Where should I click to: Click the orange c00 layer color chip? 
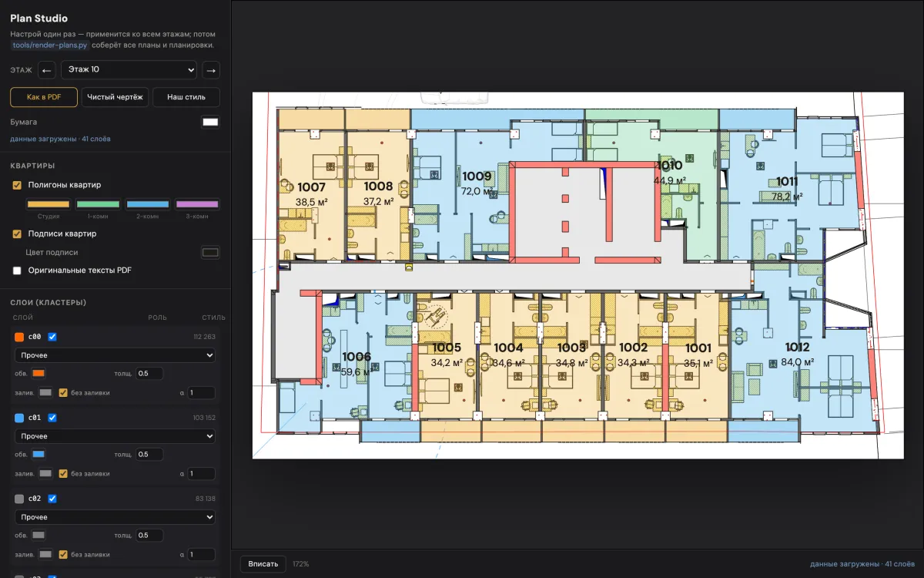19,337
